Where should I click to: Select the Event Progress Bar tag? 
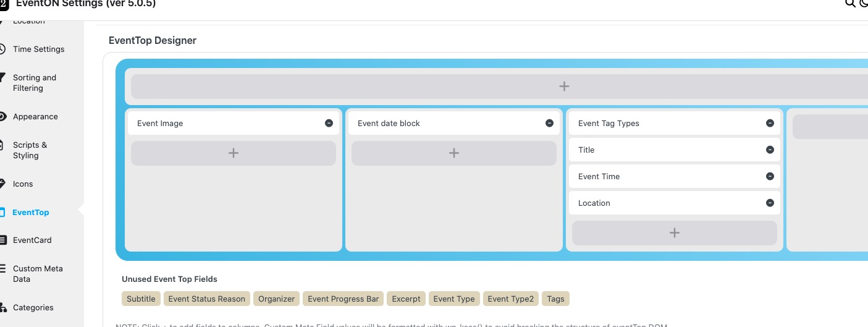343,299
